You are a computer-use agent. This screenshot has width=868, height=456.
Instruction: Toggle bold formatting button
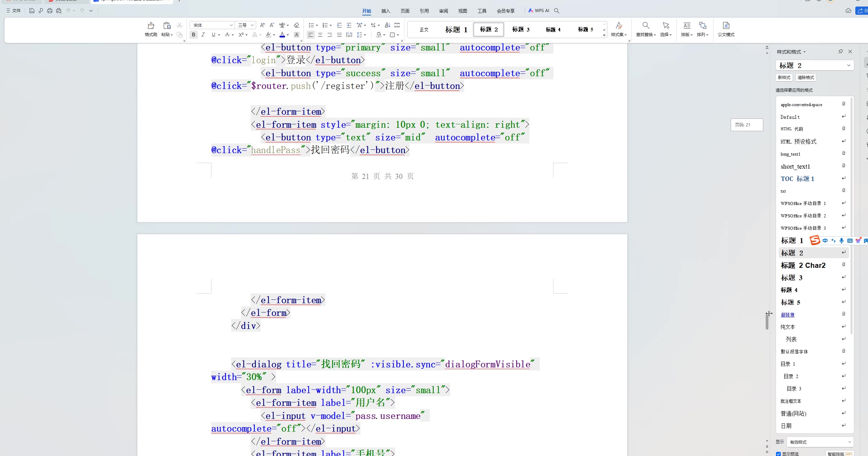pyautogui.click(x=194, y=35)
